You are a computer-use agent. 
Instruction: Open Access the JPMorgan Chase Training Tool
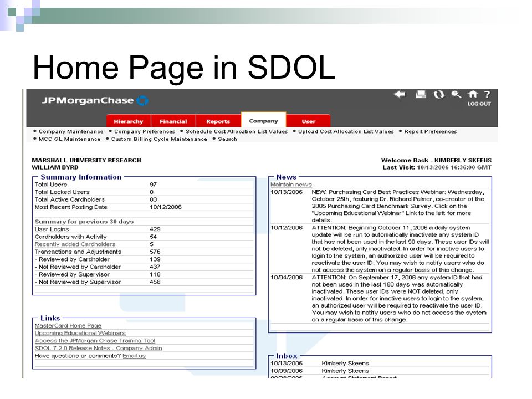coord(95,341)
